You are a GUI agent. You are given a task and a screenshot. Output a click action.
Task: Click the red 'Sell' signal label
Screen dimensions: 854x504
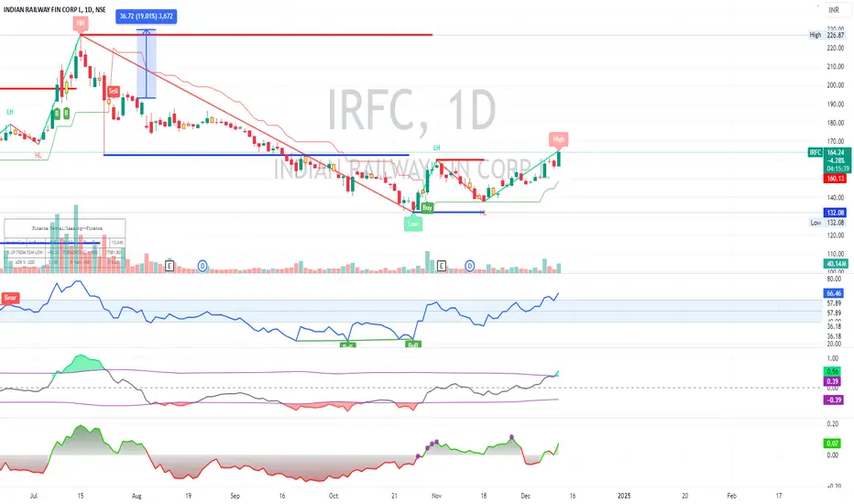coord(114,91)
